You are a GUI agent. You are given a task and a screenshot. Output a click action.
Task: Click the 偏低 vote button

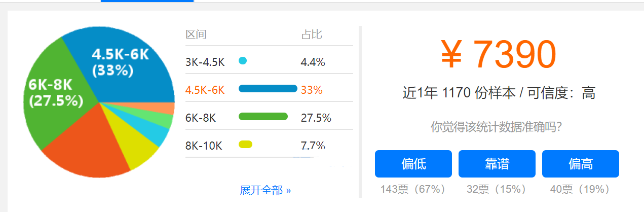(x=413, y=164)
